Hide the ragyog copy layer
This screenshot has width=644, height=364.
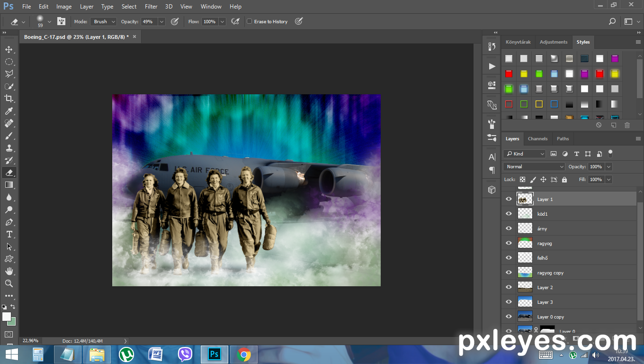pos(509,273)
